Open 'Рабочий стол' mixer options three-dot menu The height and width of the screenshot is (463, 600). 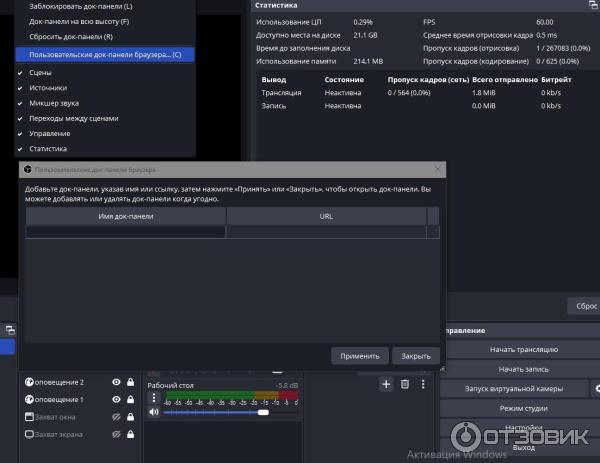coord(154,398)
